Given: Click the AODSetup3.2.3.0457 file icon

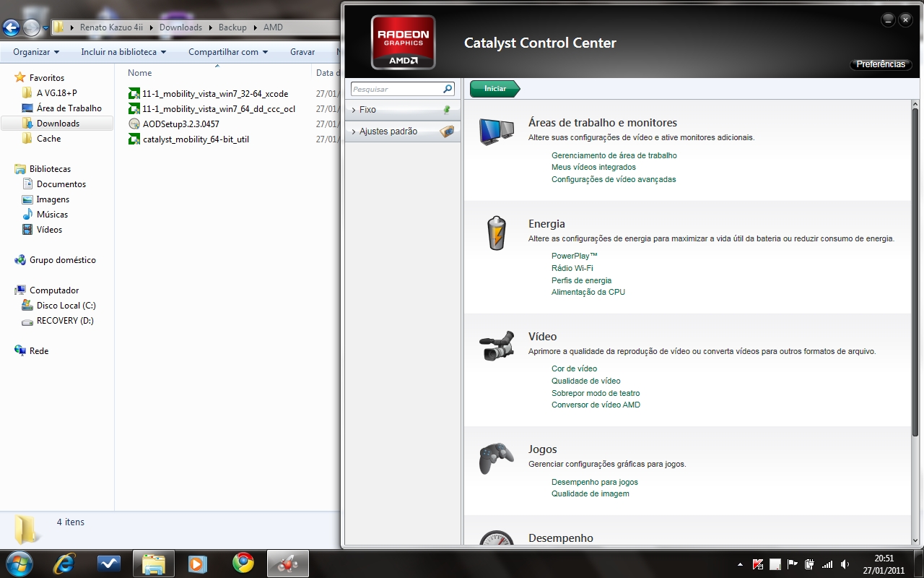Looking at the screenshot, I should [x=134, y=124].
